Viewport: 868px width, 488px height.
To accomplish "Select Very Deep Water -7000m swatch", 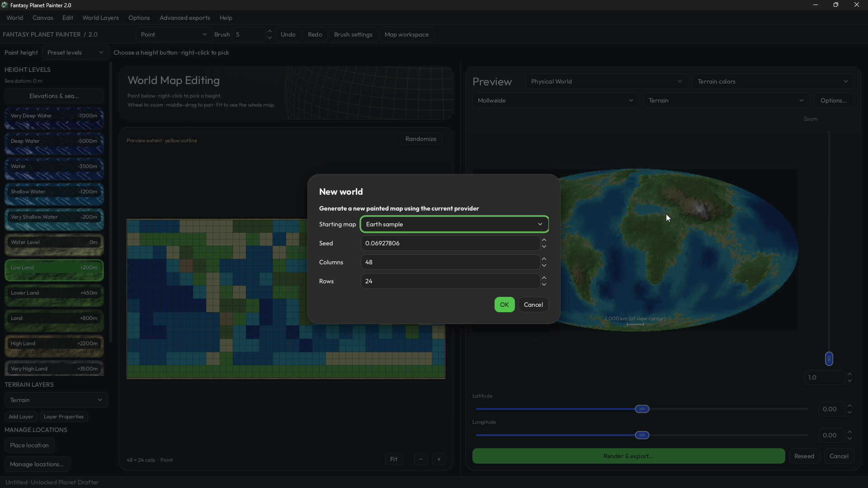I will click(x=54, y=118).
